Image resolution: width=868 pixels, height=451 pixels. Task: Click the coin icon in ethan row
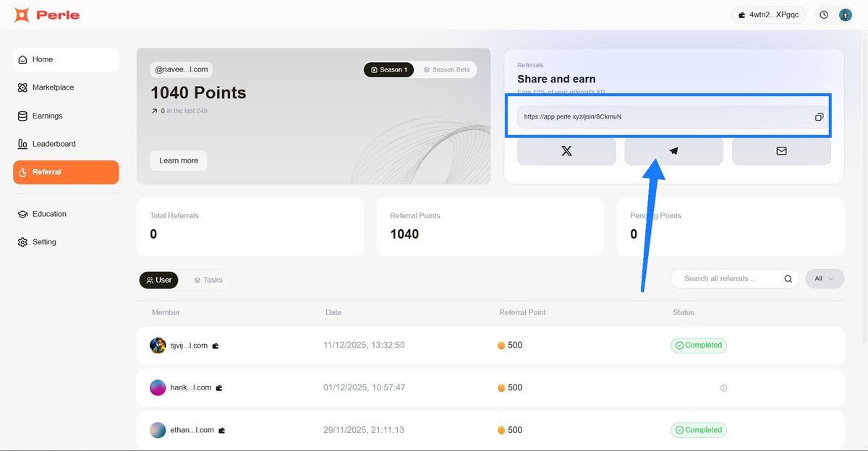click(501, 431)
